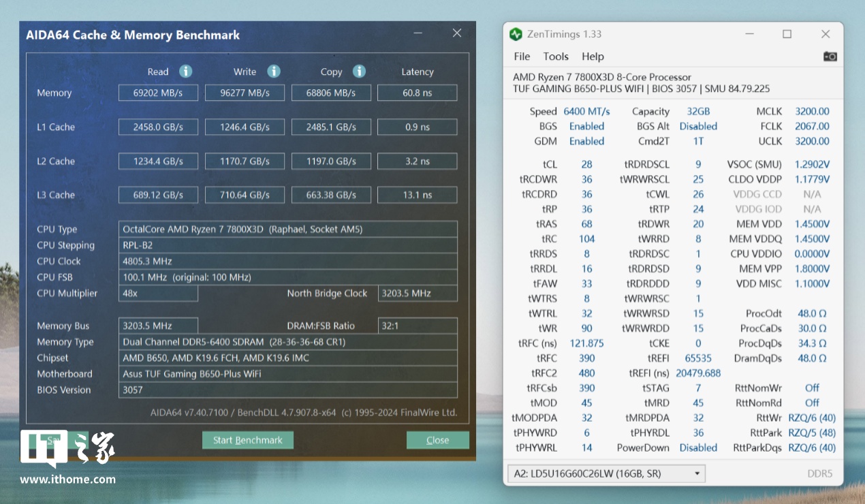Screen dimensions: 865x504
Task: Click the Motherboard name field
Action: coord(287,374)
